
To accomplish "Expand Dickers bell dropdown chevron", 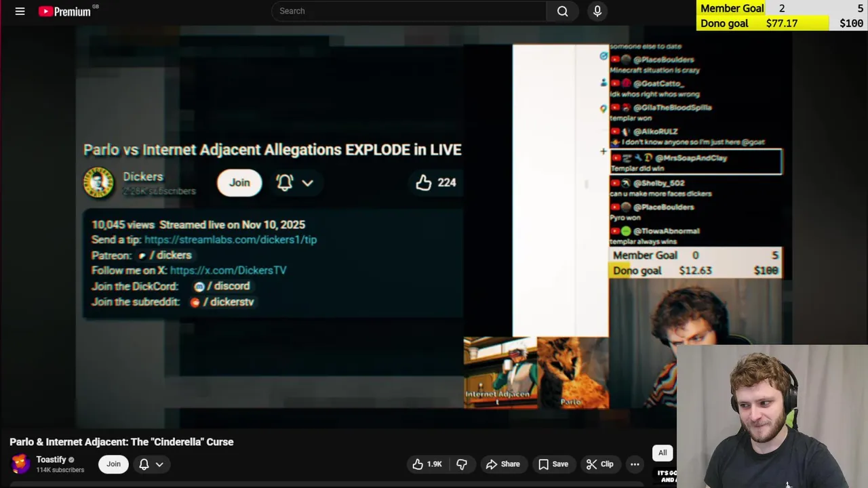I will point(307,183).
